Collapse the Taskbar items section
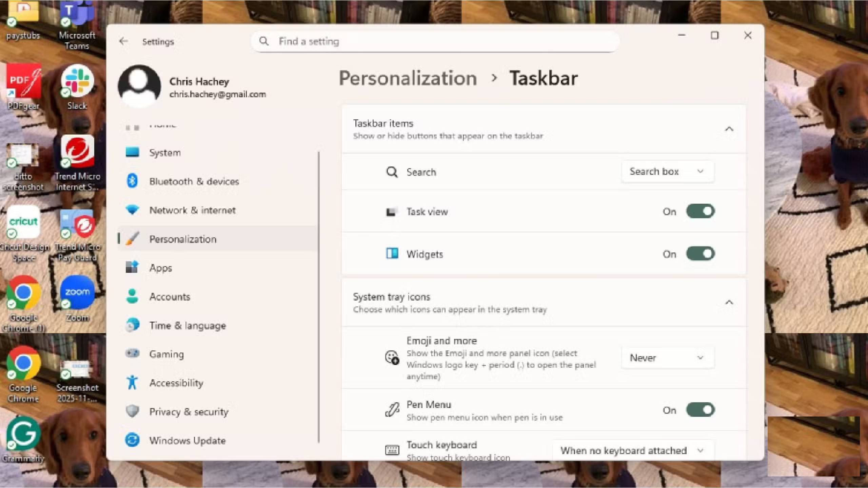The height and width of the screenshot is (488, 868). pos(729,129)
